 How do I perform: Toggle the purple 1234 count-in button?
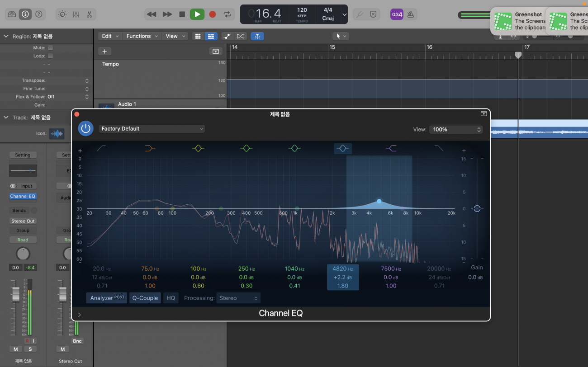coord(397,14)
